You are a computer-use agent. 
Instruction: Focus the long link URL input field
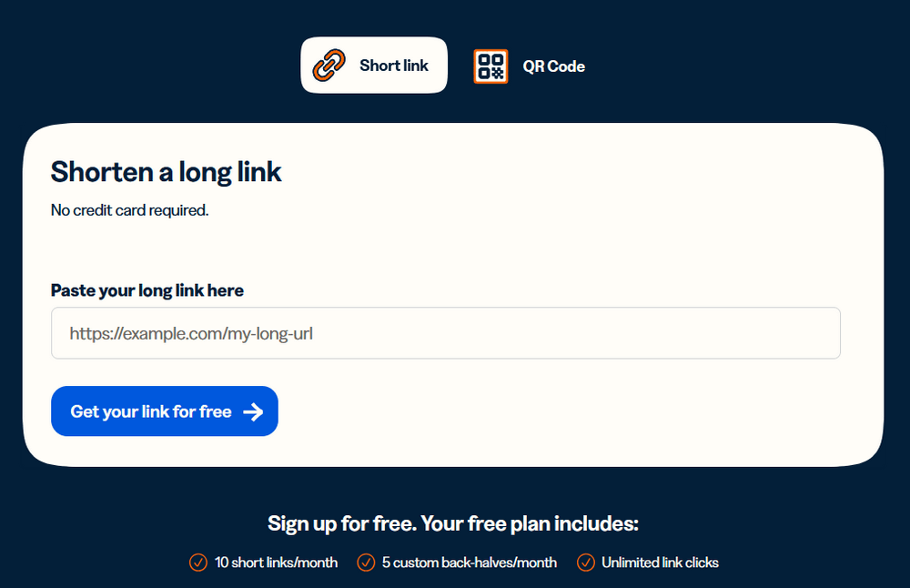[446, 333]
